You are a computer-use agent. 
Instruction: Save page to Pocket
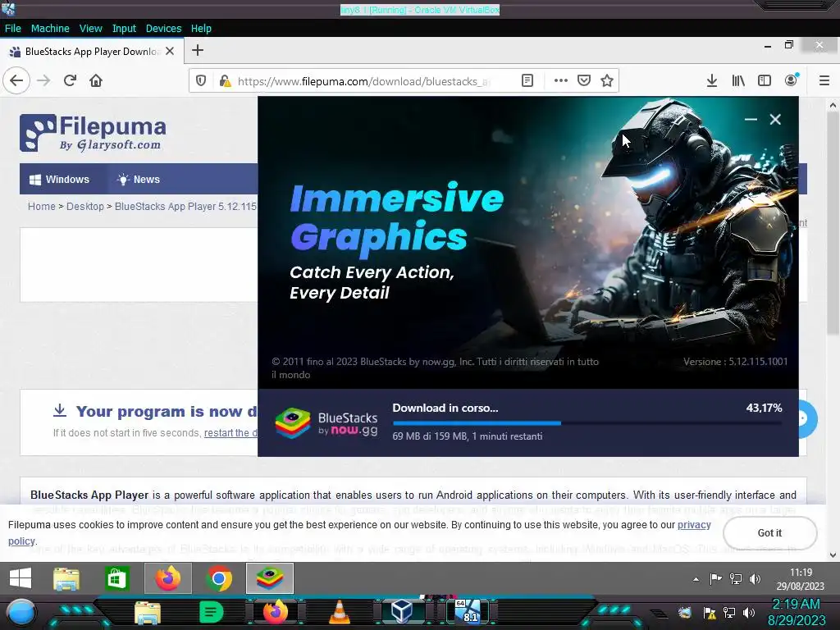tap(584, 81)
